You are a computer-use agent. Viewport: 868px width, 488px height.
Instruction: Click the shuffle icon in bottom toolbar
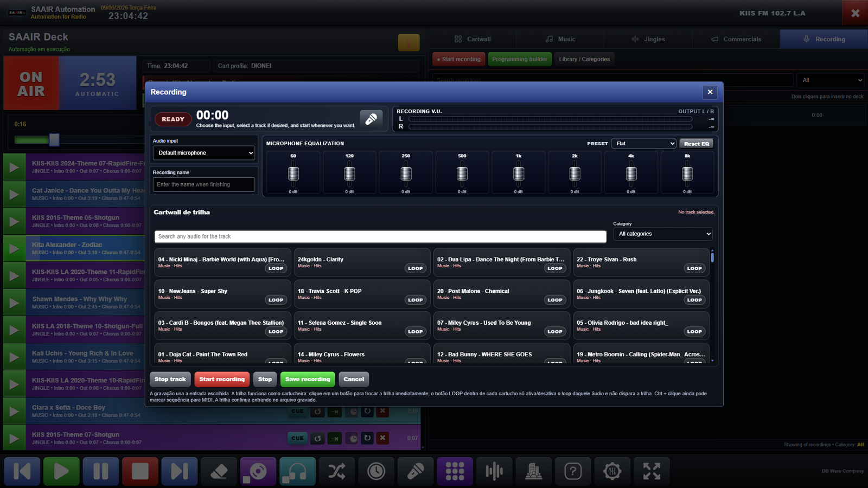[x=337, y=471]
